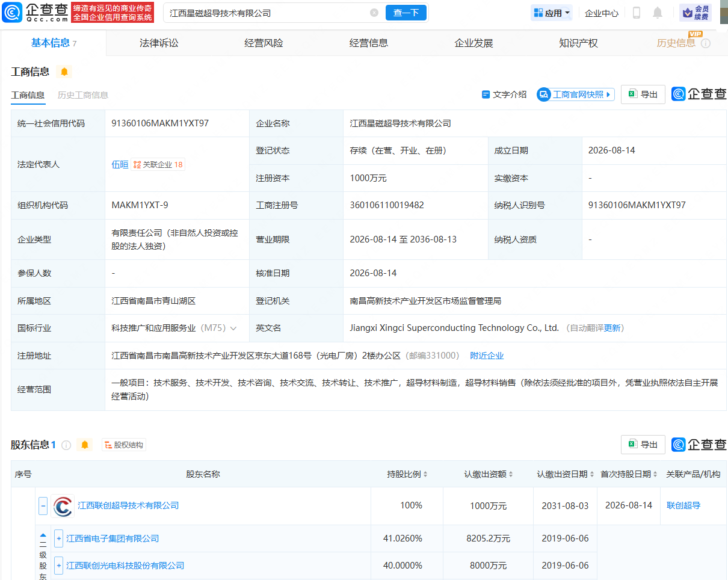
Task: Click subscription date 2031-08-03
Action: (565, 505)
